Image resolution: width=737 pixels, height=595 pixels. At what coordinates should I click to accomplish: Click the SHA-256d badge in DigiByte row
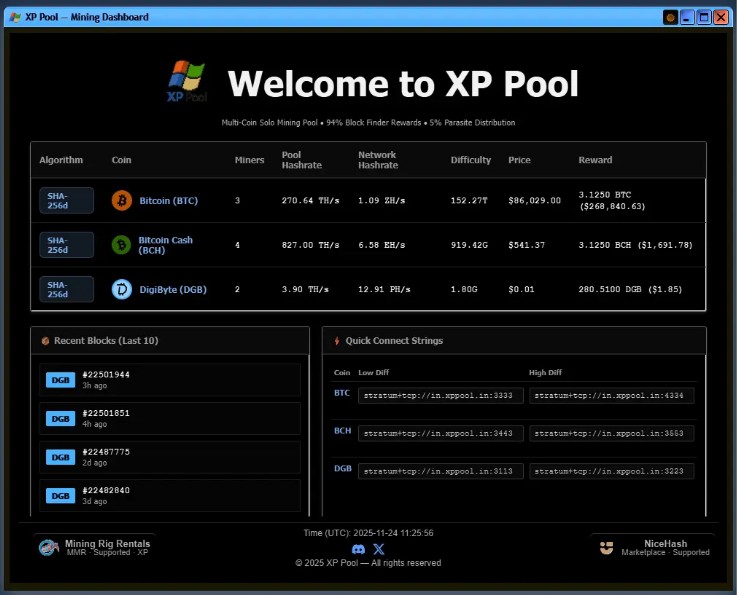66,290
